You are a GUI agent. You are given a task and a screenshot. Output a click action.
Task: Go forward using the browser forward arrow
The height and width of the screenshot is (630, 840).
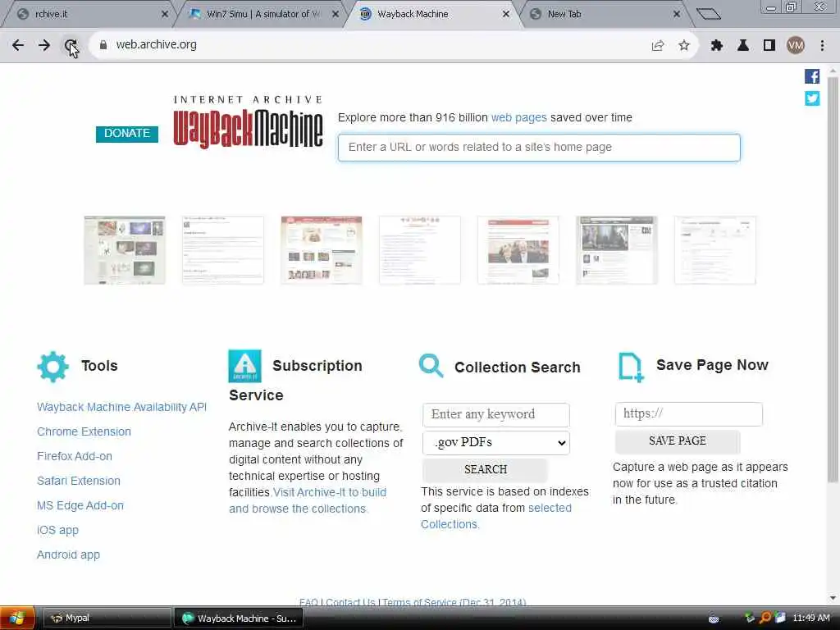point(44,45)
